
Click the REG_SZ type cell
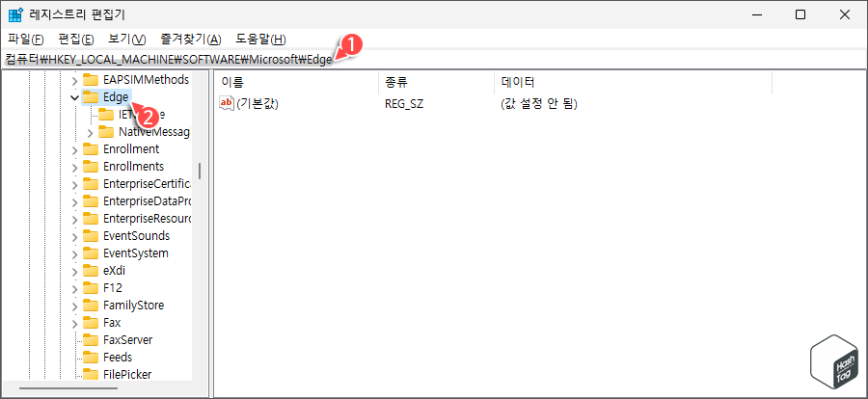pyautogui.click(x=404, y=103)
